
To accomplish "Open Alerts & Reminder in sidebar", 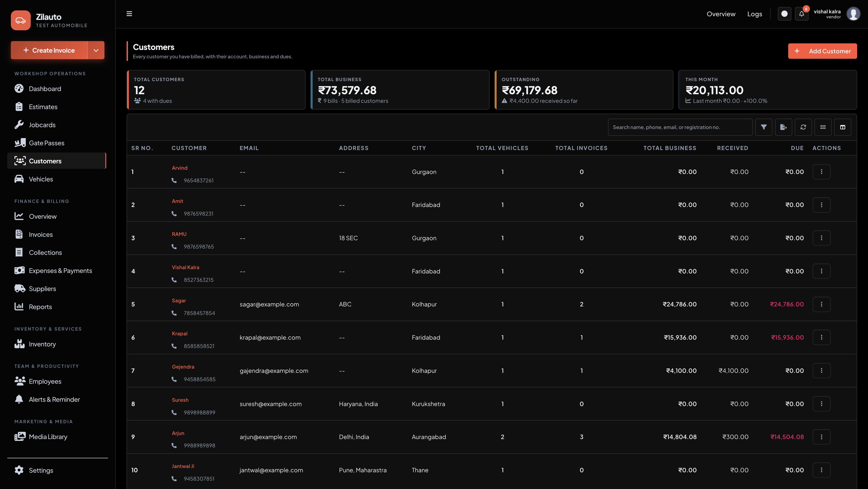I will [x=57, y=400].
